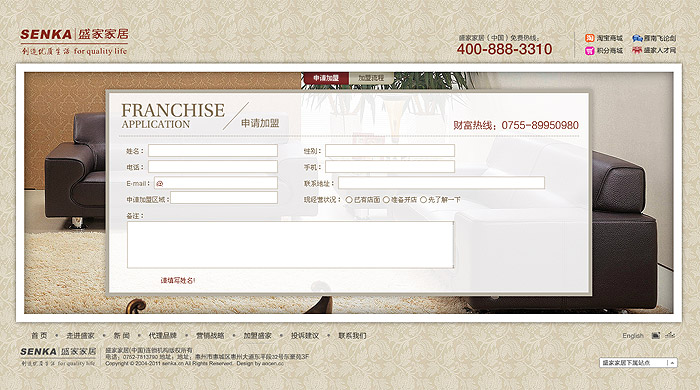
Task: Switch to the 申请加盟 tab
Action: [326, 78]
